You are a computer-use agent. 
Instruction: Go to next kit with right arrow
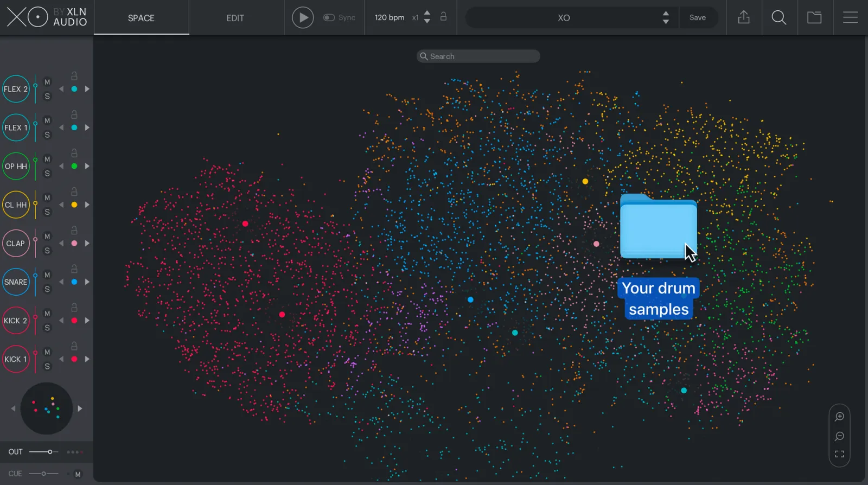pyautogui.click(x=80, y=409)
